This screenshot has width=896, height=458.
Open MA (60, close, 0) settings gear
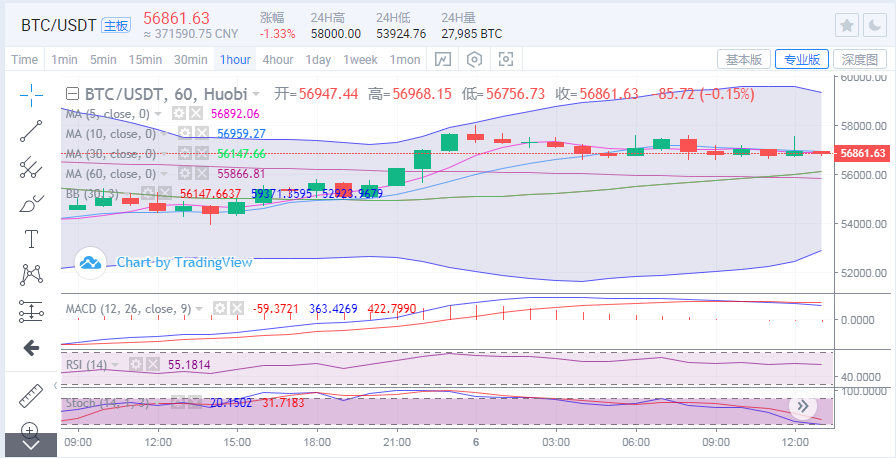184,173
